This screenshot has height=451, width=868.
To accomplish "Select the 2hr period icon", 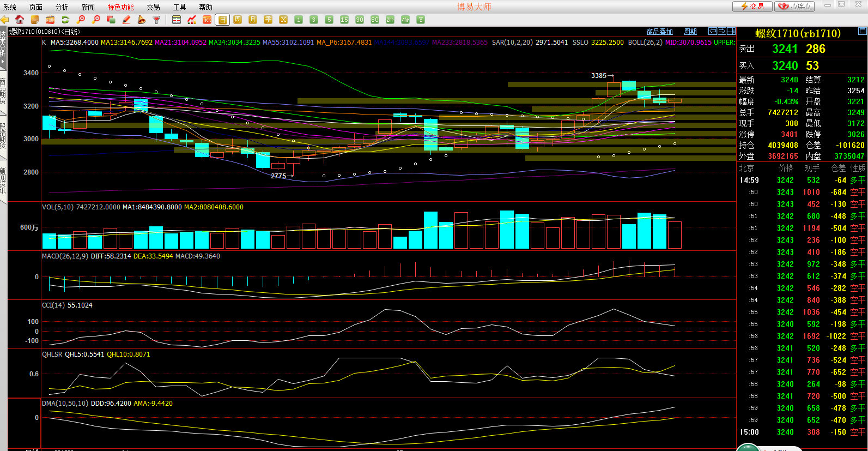I will click(390, 20).
